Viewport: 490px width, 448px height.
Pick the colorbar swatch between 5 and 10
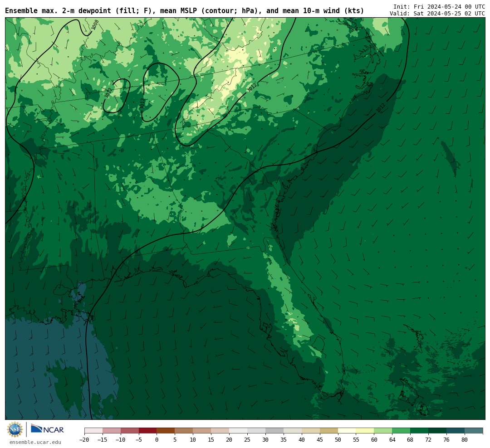tap(184, 431)
